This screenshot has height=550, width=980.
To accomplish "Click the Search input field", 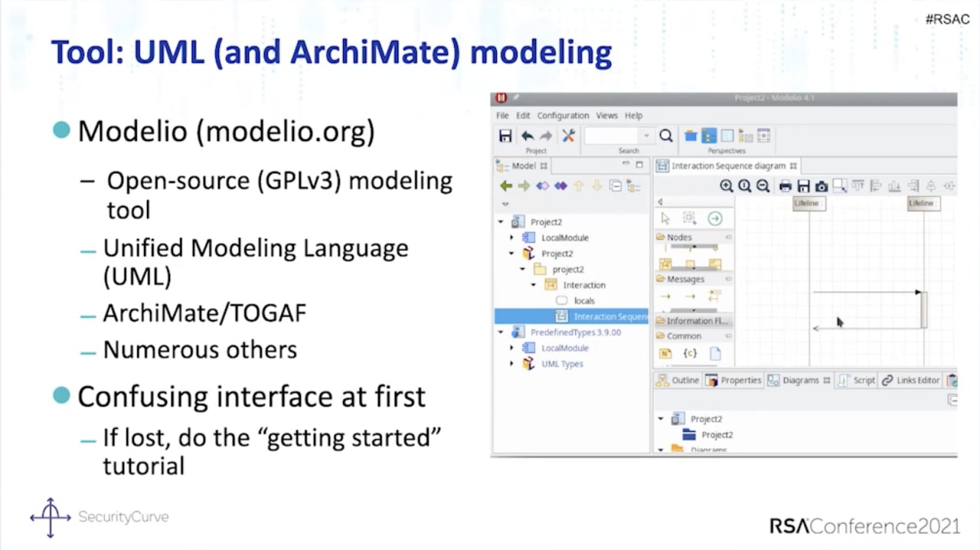I will 612,136.
